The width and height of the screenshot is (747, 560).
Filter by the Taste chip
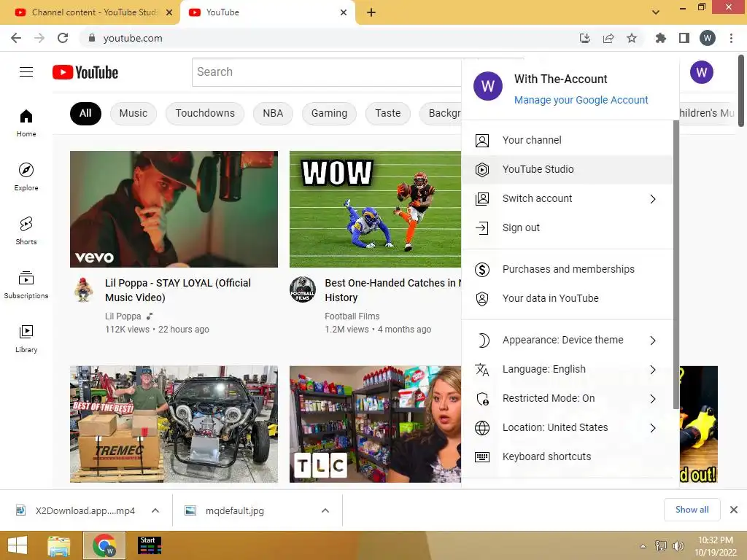click(x=388, y=113)
